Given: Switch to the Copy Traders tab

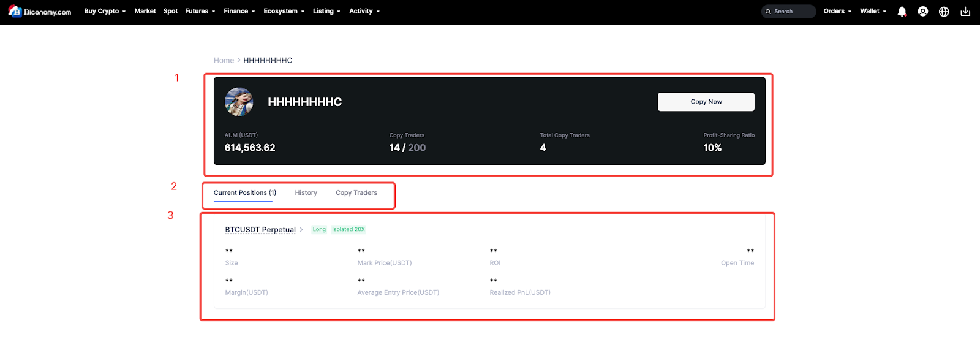Looking at the screenshot, I should coord(356,192).
